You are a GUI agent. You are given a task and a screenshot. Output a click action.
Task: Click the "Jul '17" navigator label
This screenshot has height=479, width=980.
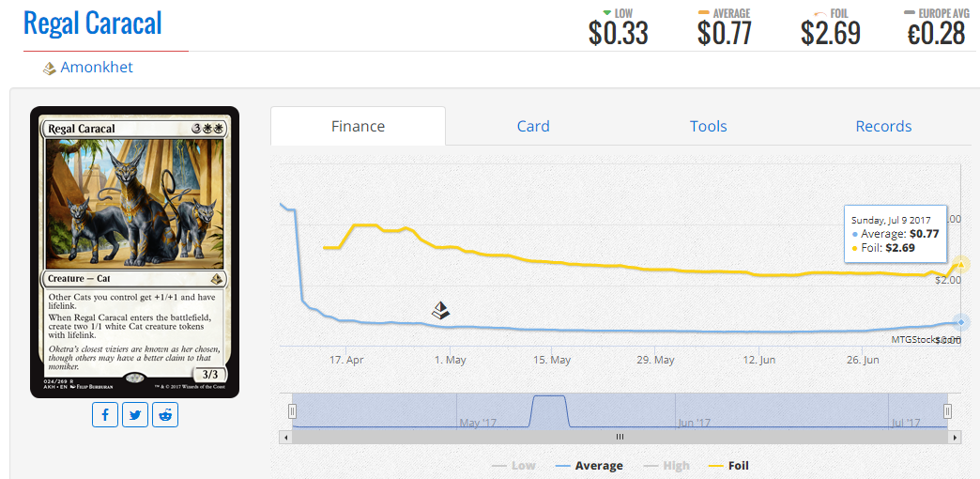906,424
